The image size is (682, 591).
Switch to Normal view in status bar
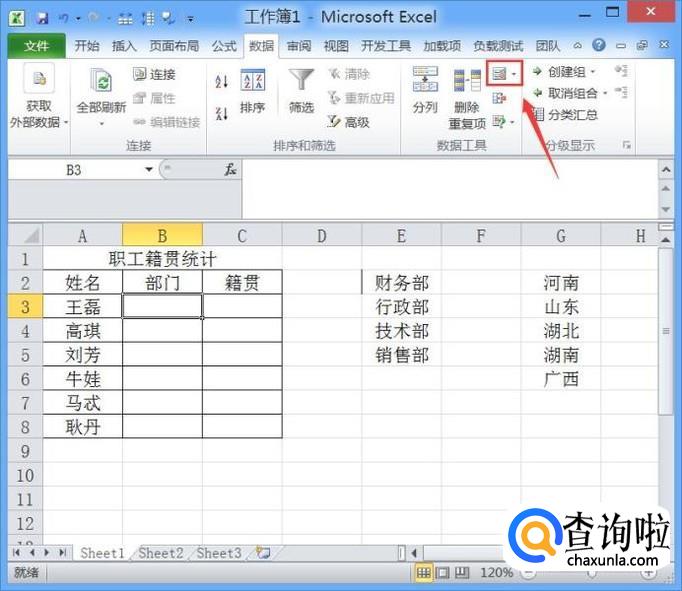(x=423, y=574)
